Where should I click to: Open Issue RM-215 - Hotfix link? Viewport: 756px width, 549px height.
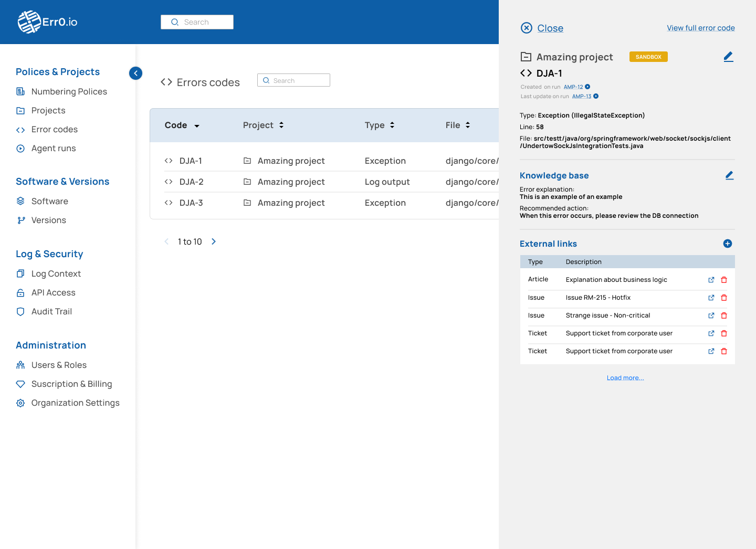[x=711, y=298]
